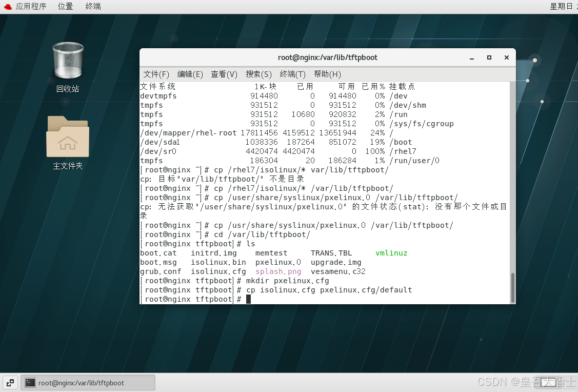Click grub.conf in the ls output
Viewport: 578px width, 392px height.
(x=161, y=271)
